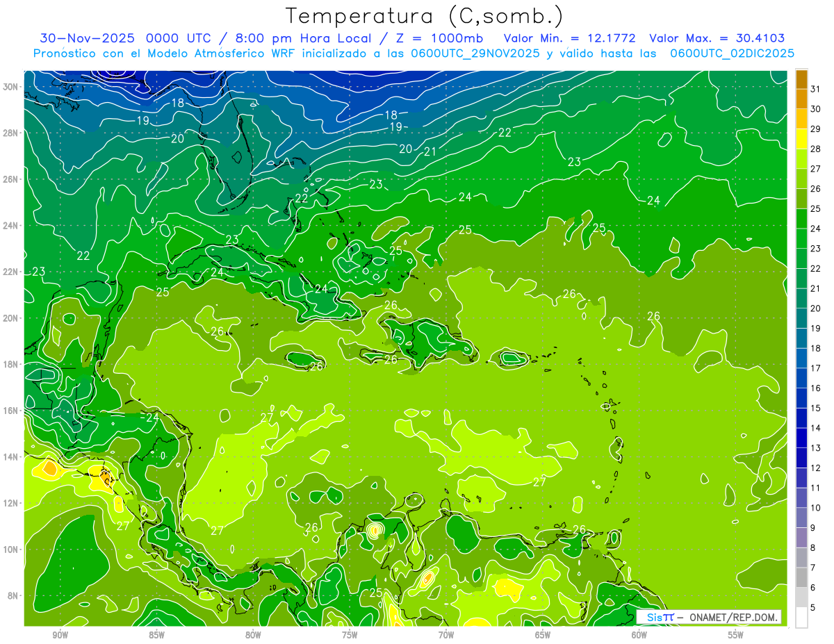Click the latitude label 12N
834x644 pixels.
click(10, 503)
